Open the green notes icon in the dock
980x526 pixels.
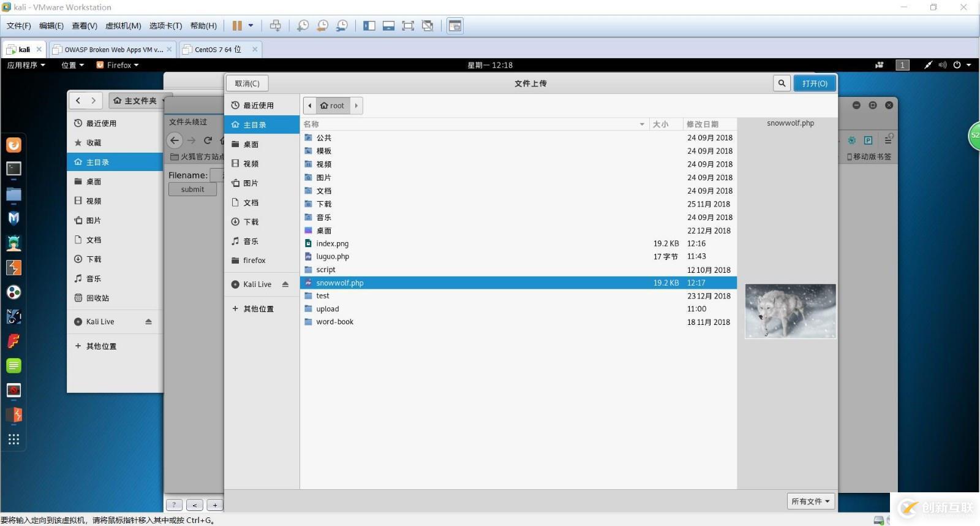point(13,366)
